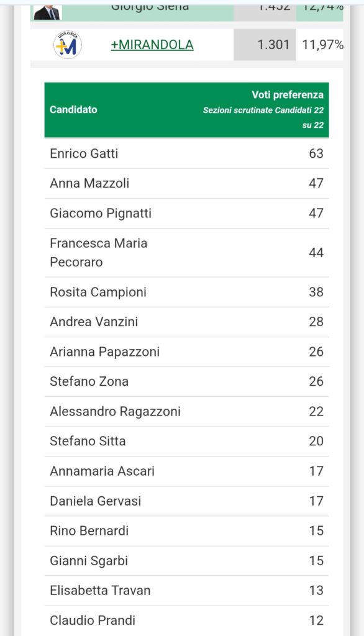Select the Enrico Gatti row

pos(187,154)
